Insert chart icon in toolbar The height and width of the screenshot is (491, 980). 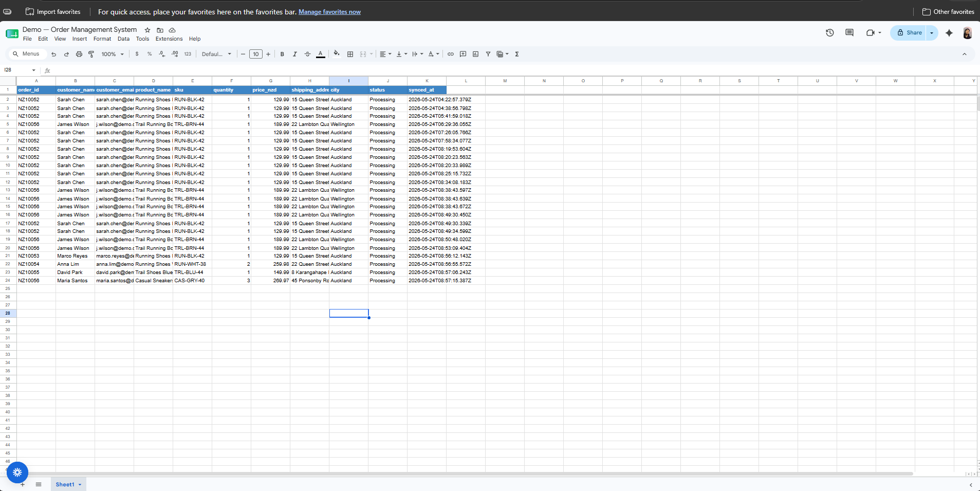coord(475,54)
